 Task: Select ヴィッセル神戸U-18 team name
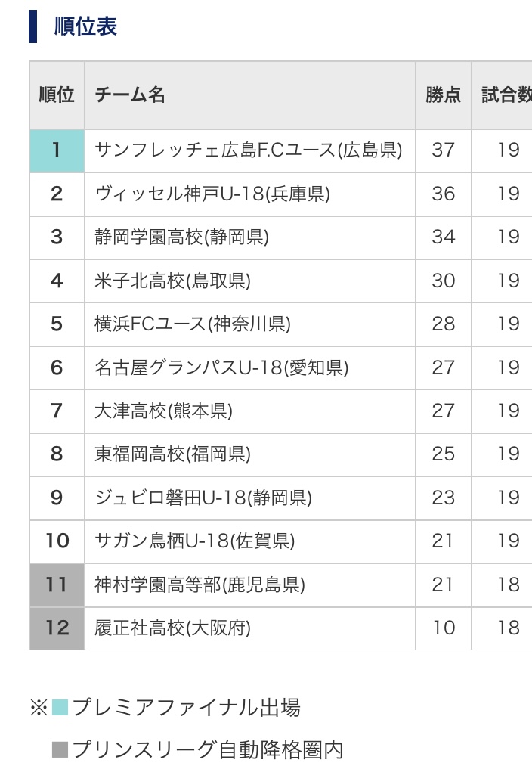click(x=212, y=194)
